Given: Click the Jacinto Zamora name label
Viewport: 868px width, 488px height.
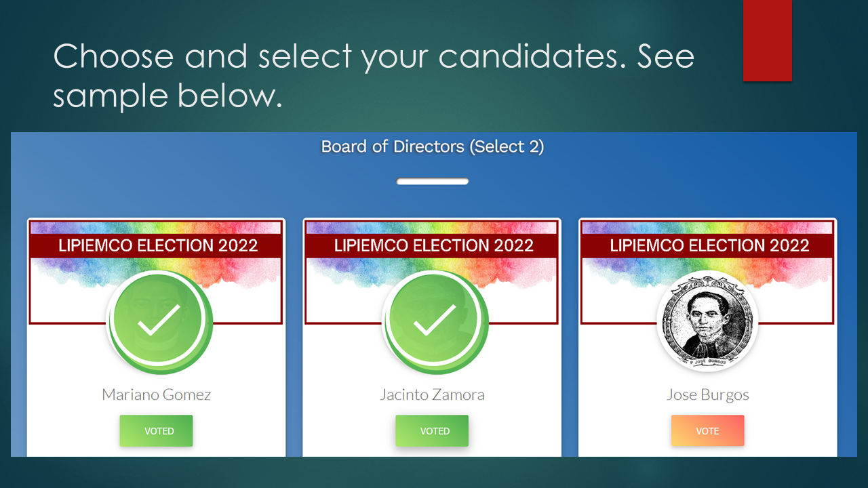Looking at the screenshot, I should 432,394.
